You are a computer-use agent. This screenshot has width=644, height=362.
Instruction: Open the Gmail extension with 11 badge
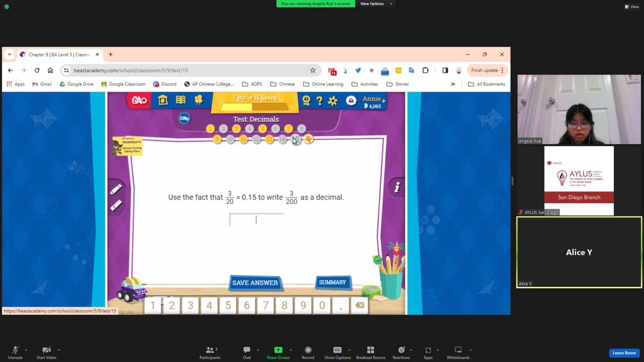pyautogui.click(x=332, y=71)
